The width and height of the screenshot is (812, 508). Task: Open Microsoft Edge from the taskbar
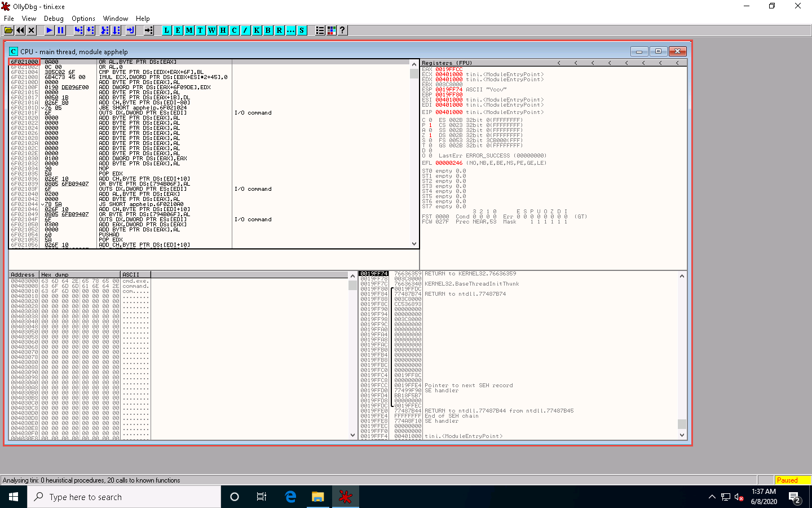coord(290,497)
